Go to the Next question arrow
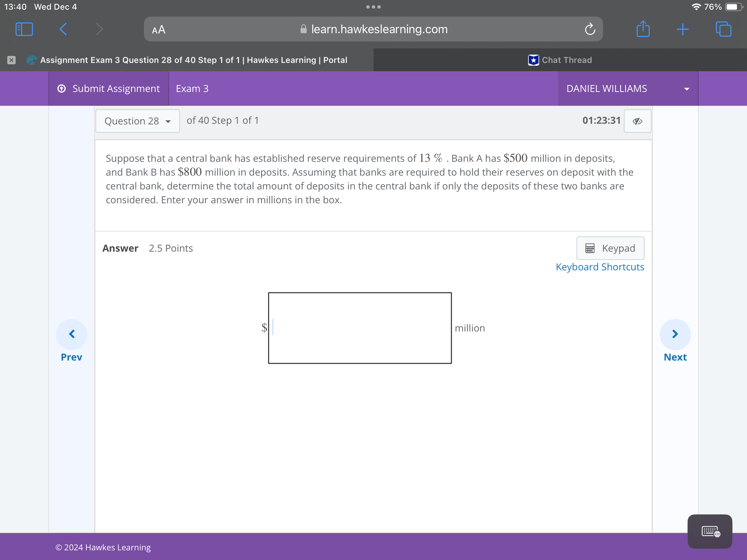This screenshot has width=747, height=560. pyautogui.click(x=675, y=334)
